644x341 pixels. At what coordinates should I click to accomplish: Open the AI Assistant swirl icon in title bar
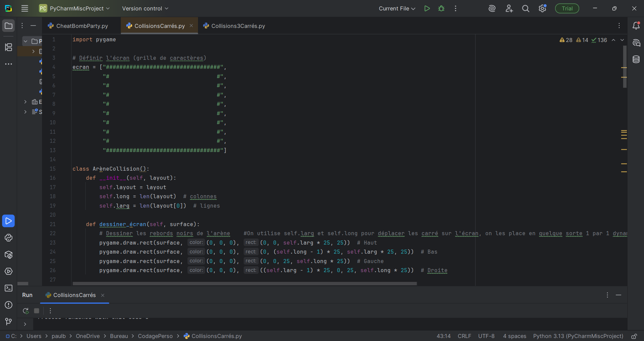tap(492, 8)
